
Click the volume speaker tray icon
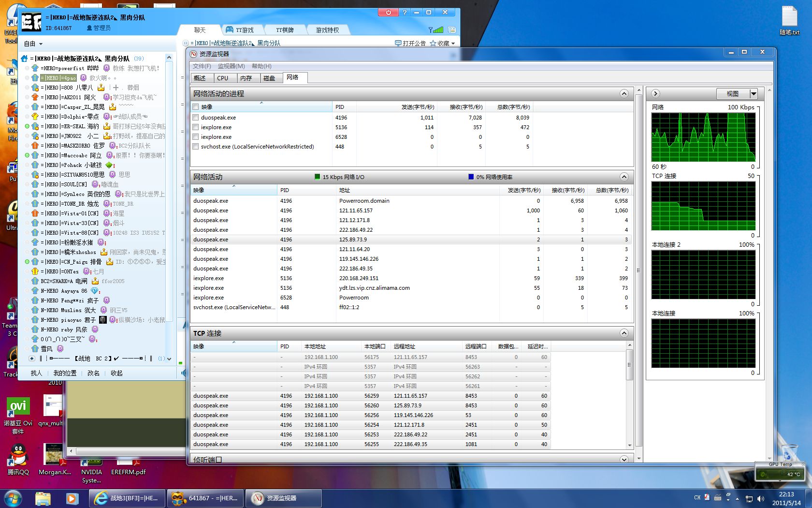pos(761,498)
